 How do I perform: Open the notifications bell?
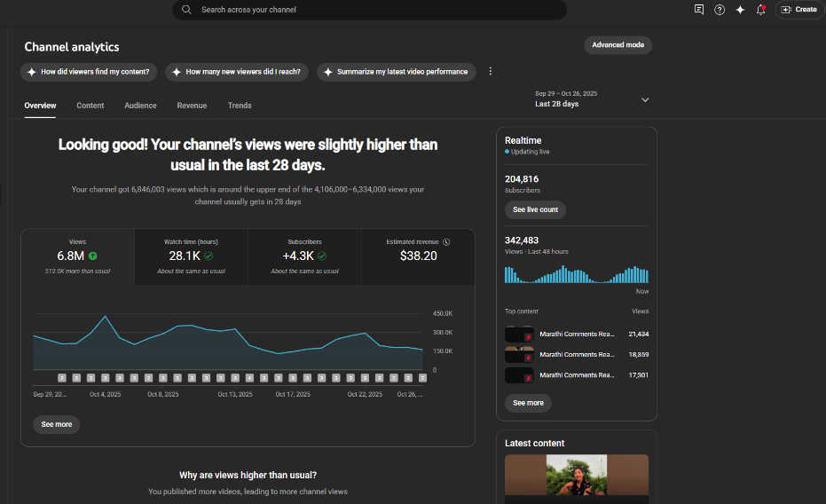click(760, 10)
